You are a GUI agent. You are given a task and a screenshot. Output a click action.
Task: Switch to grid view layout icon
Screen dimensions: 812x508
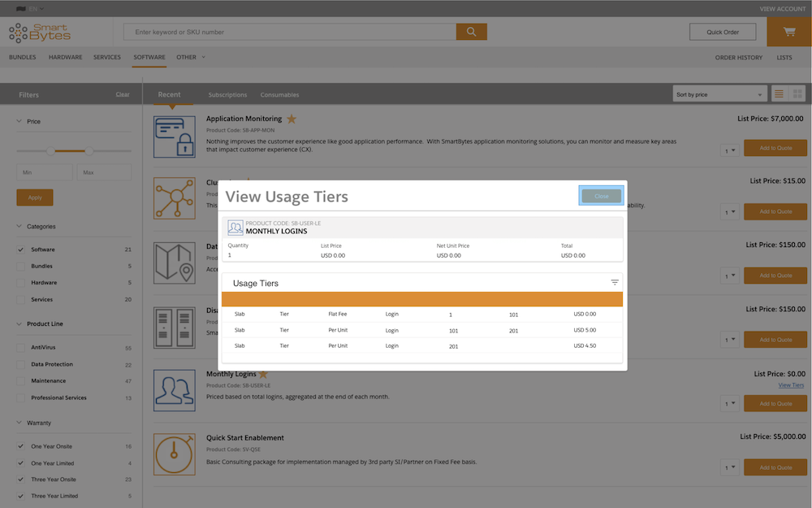(797, 94)
